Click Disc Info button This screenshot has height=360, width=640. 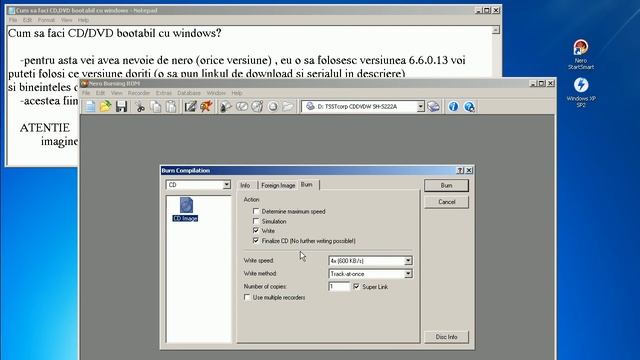click(447, 337)
